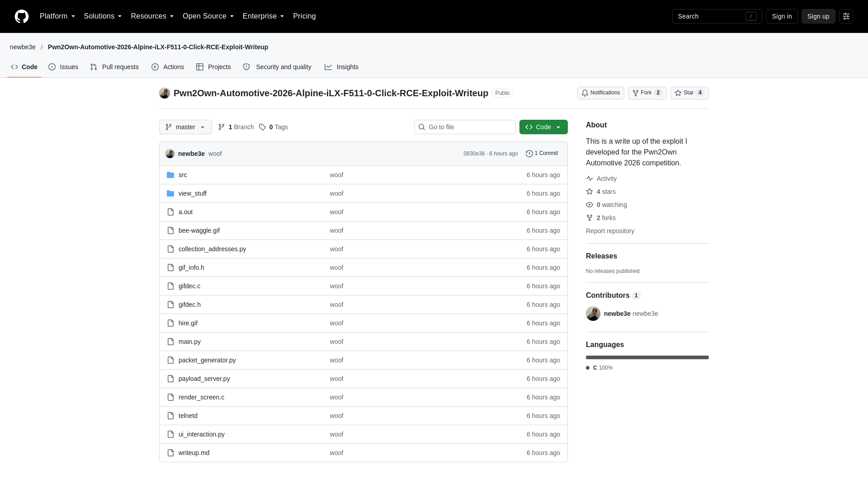
Task: Expand the Solutions menu
Action: pos(103,16)
